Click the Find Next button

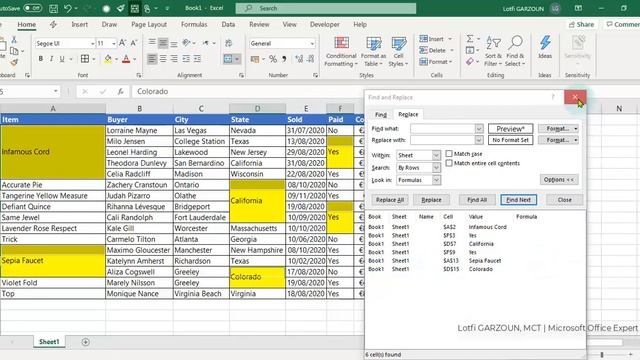coord(518,200)
